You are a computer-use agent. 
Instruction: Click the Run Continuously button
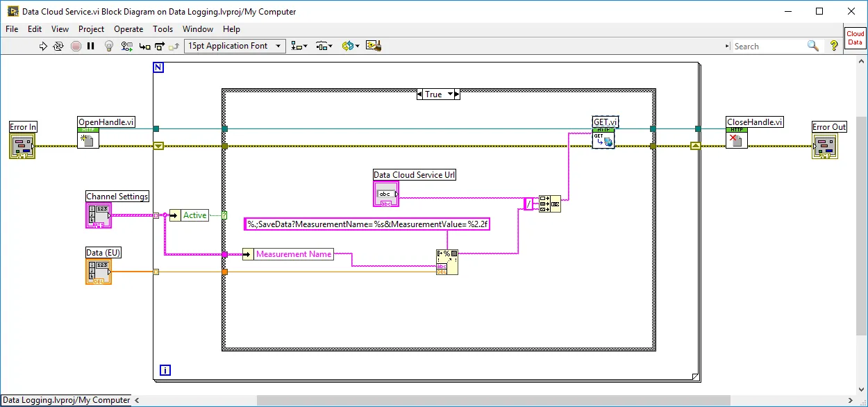coord(59,46)
